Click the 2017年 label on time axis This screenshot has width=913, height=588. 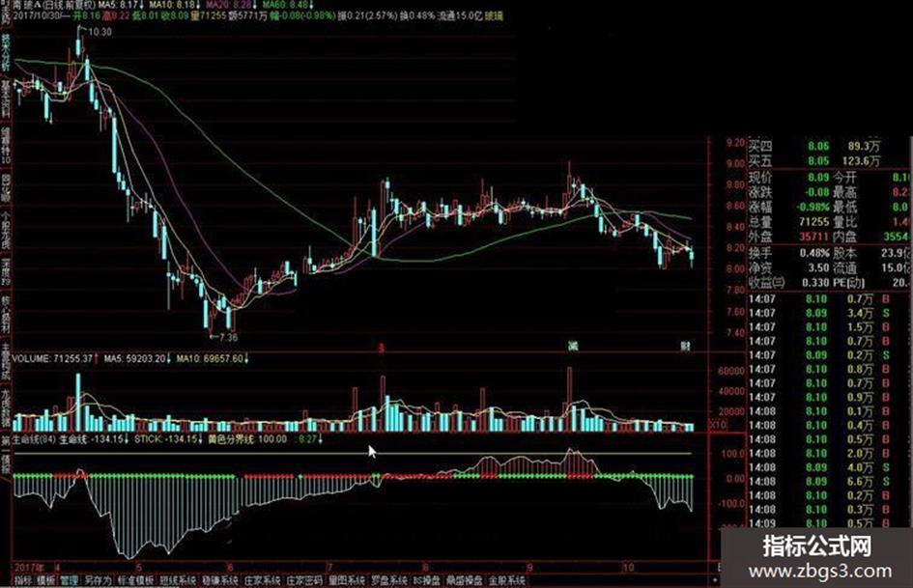(29, 567)
